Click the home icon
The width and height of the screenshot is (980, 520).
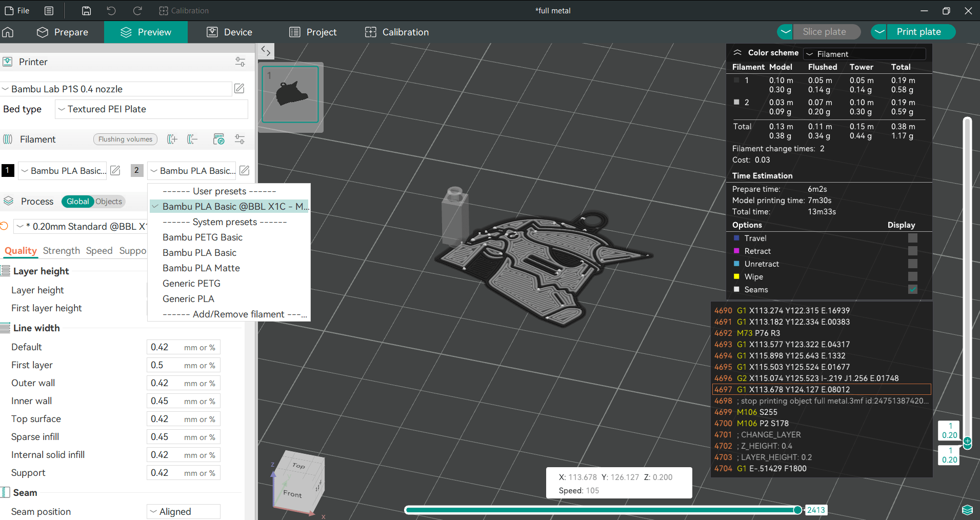pos(8,32)
